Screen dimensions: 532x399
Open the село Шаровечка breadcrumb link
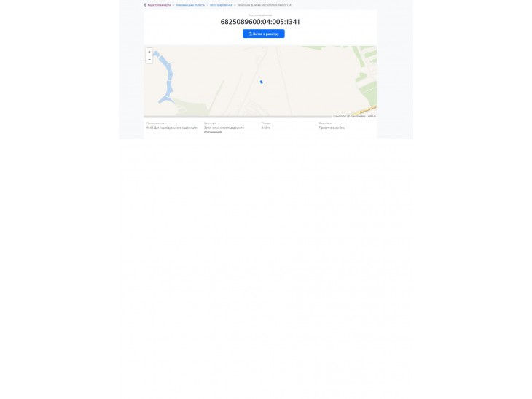click(222, 5)
